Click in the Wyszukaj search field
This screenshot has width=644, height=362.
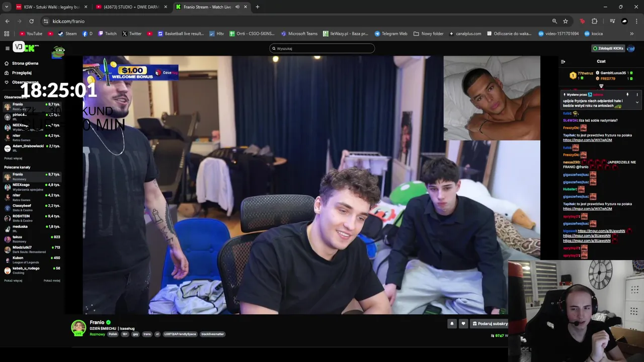pos(322,48)
